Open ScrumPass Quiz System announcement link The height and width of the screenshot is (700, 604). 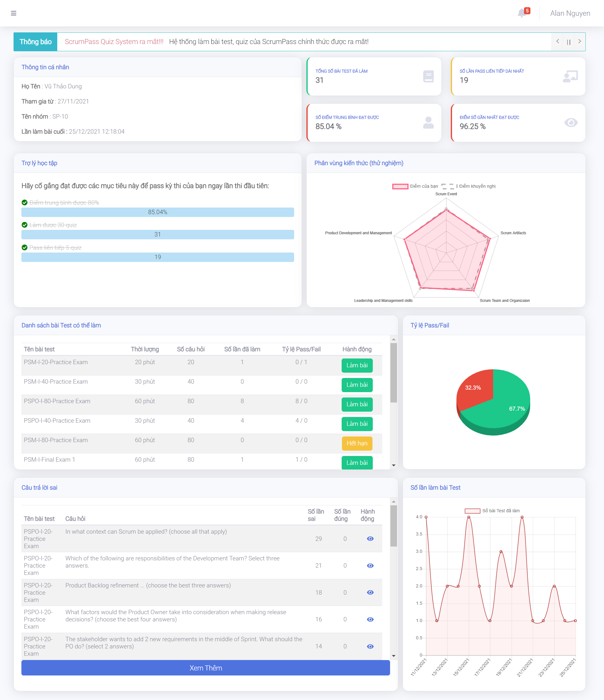click(114, 42)
